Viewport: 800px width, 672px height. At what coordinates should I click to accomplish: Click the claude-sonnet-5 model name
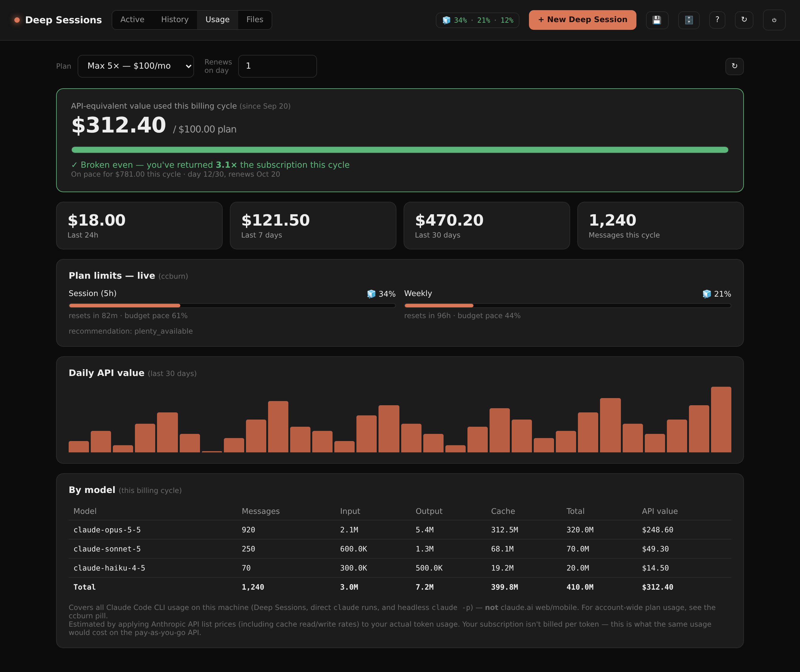pos(107,548)
